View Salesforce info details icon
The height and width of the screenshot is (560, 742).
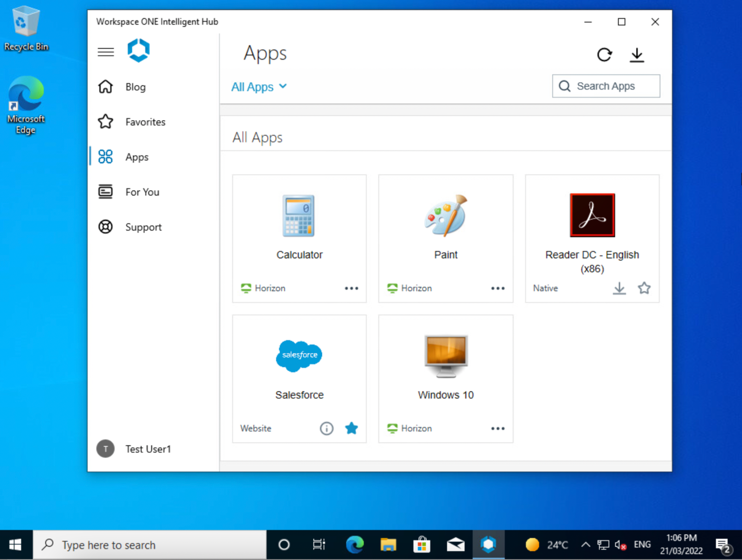[326, 428]
